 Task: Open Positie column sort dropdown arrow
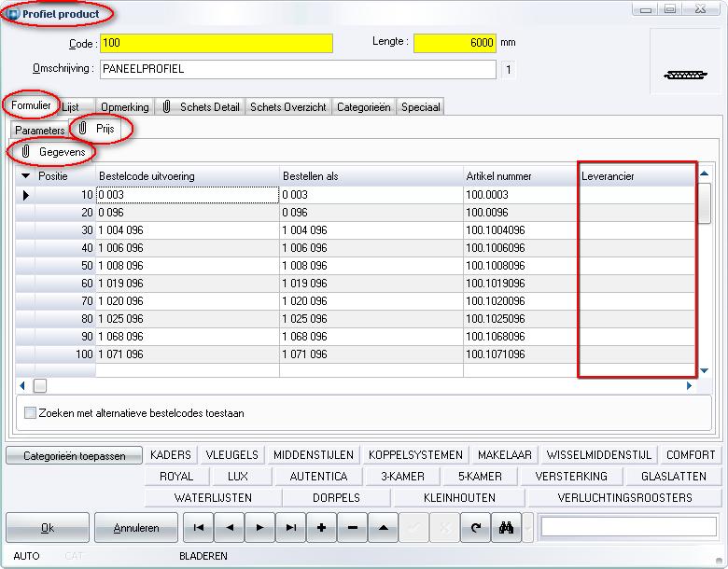click(x=25, y=176)
